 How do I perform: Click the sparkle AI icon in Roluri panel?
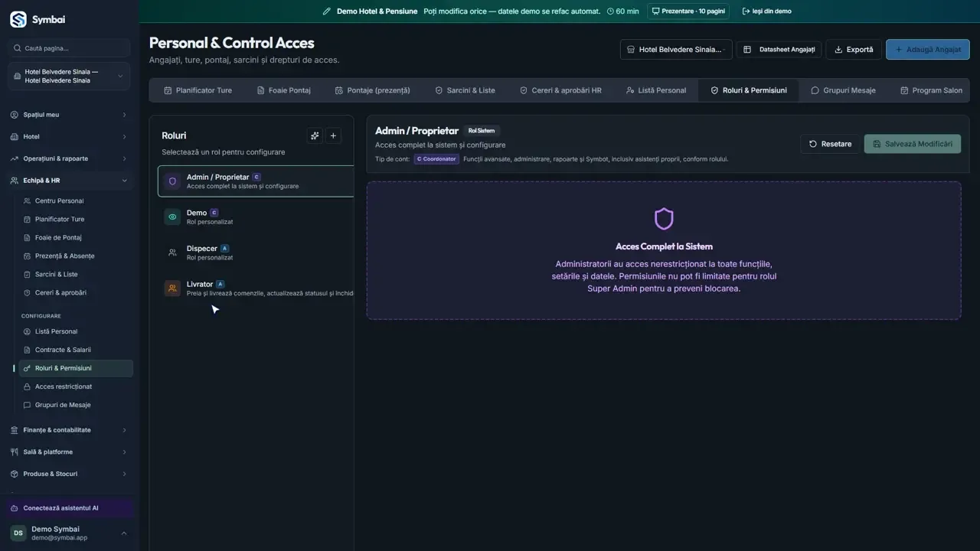point(315,135)
